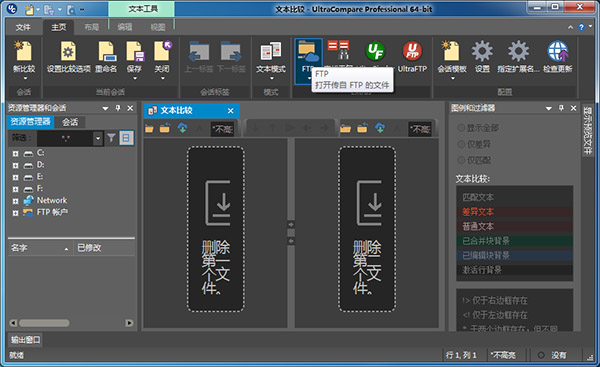The image size is (600, 367).
Task: Click the 筛选 filter input field
Action: (x=65, y=138)
